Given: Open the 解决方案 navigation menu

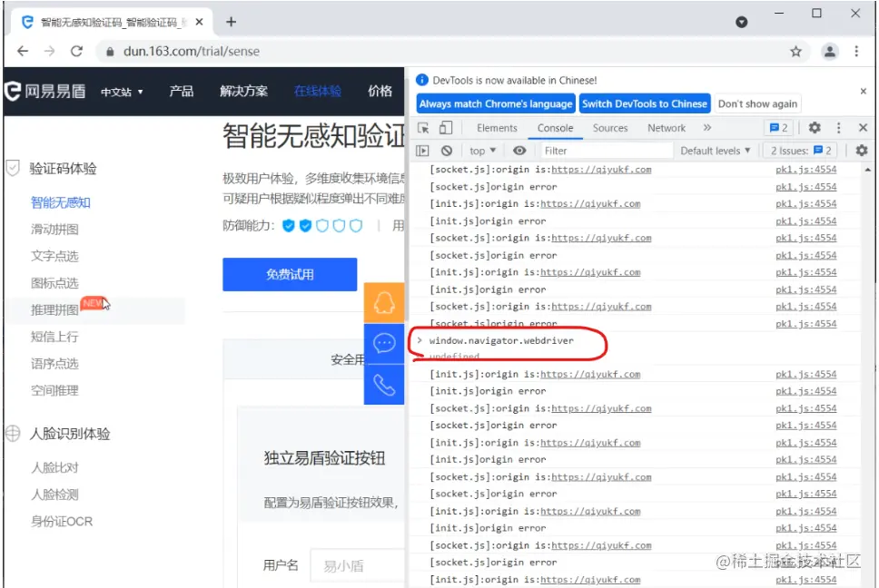Looking at the screenshot, I should tap(243, 92).
